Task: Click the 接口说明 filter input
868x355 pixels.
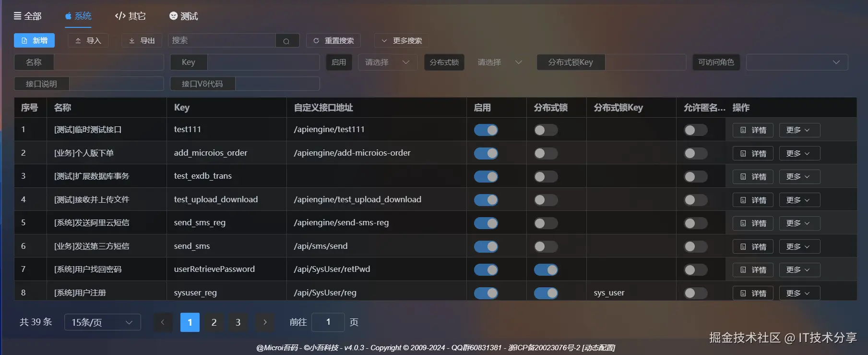Action: click(117, 84)
